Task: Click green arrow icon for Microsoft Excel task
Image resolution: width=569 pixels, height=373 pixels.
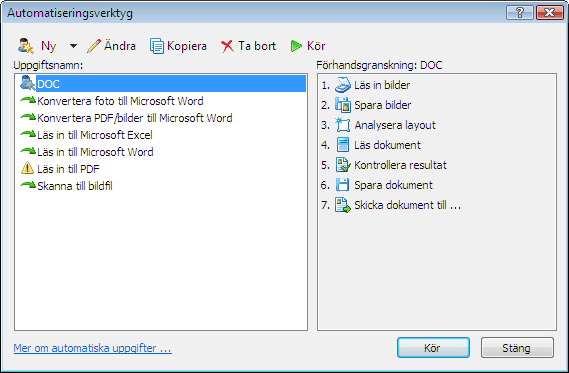Action: point(28,134)
